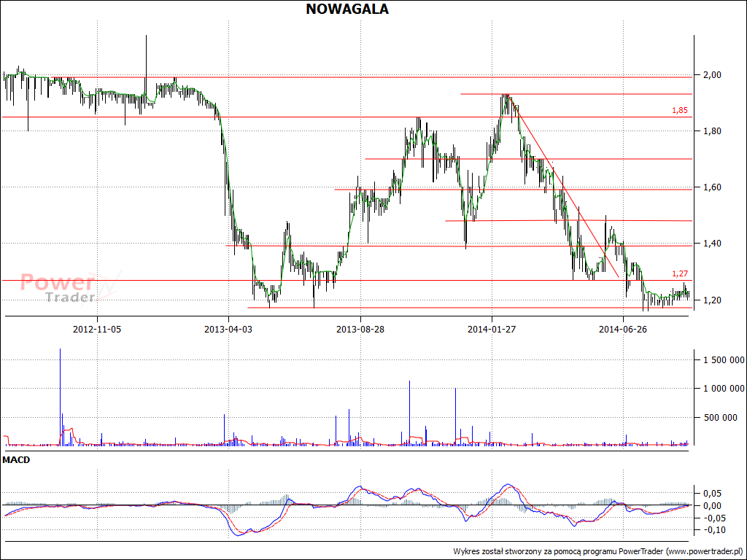Screen dimensions: 747x560
Task: Click the tallest volume bar near 2012
Action: coord(60,397)
